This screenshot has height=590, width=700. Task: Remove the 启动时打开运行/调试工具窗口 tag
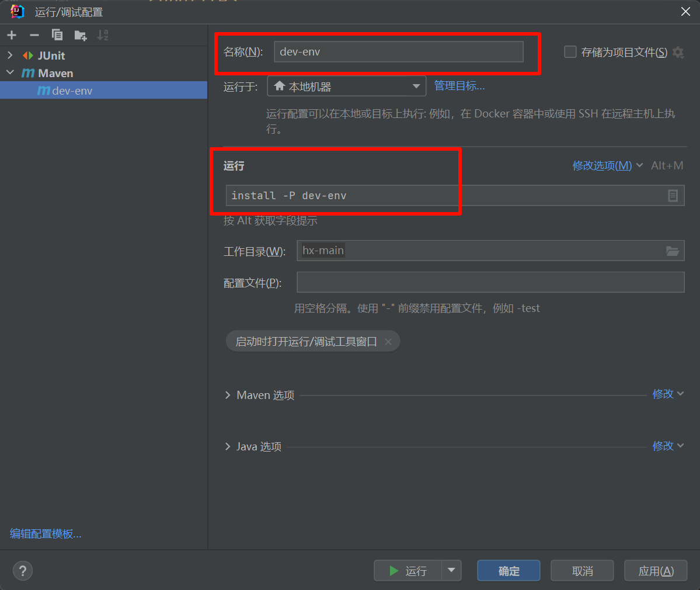click(388, 342)
